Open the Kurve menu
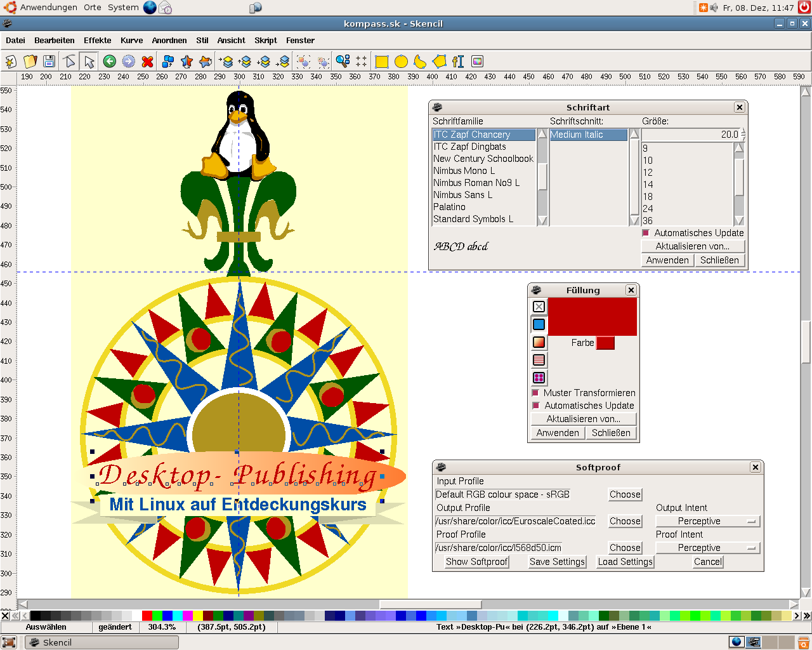 (x=131, y=40)
